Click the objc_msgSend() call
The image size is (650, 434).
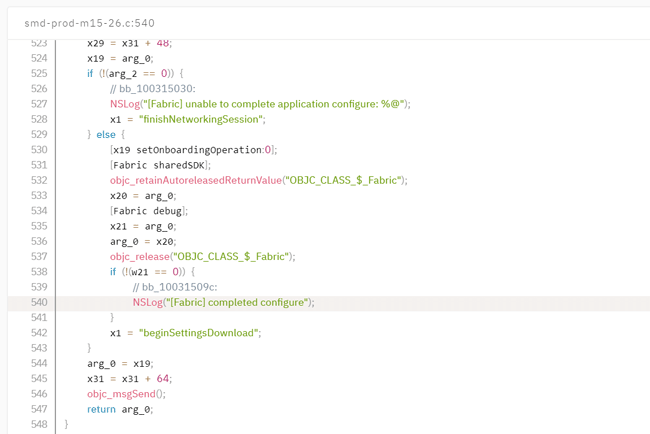point(126,394)
